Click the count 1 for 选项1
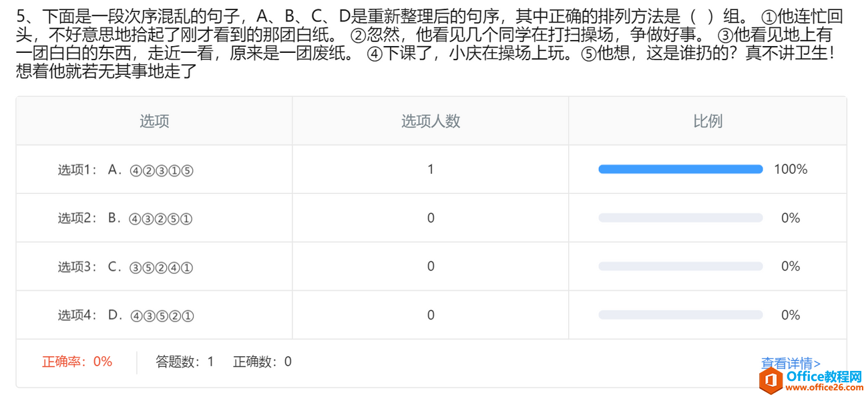Image resolution: width=868 pixels, height=399 pixels. (431, 170)
